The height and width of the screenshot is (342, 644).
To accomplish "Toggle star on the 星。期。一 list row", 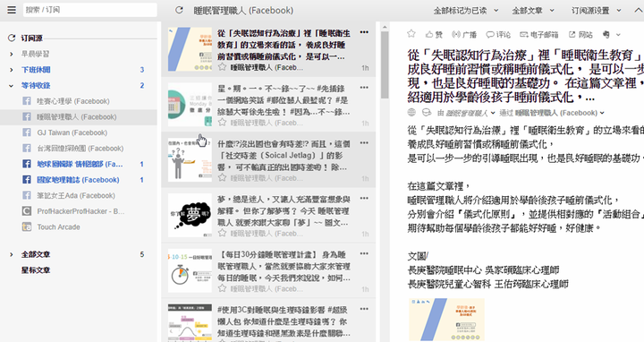I will click(222, 123).
